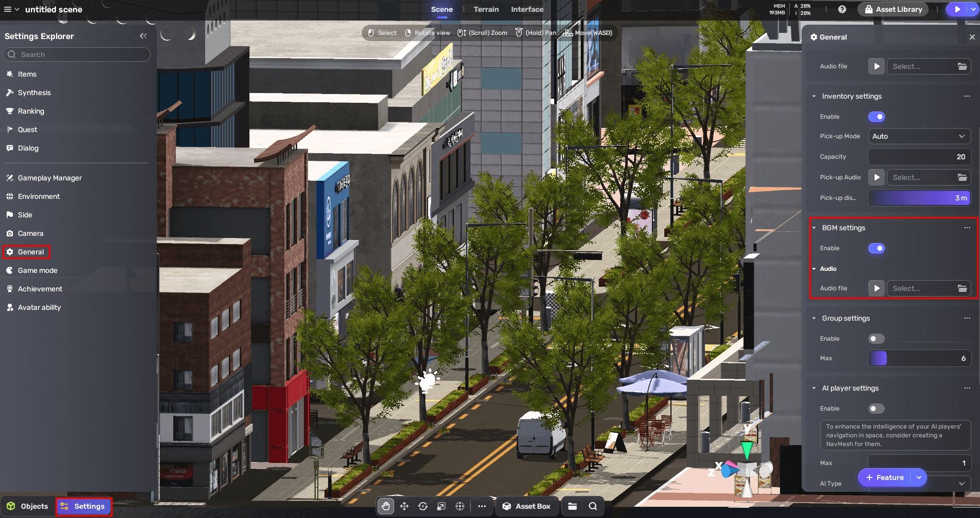Image resolution: width=980 pixels, height=518 pixels.
Task: Turn on Group settings Enable toggle
Action: pos(876,339)
